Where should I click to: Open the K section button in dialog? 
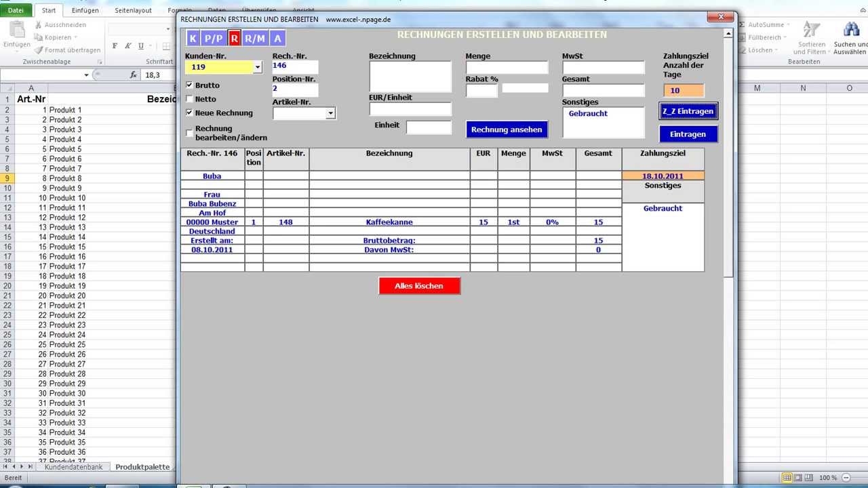tap(193, 39)
